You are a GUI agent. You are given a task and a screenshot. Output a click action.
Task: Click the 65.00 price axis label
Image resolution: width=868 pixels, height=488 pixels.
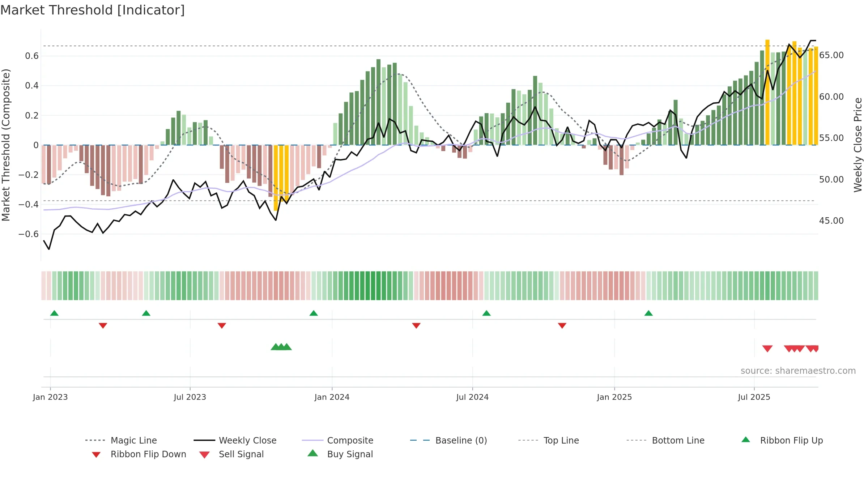click(831, 55)
